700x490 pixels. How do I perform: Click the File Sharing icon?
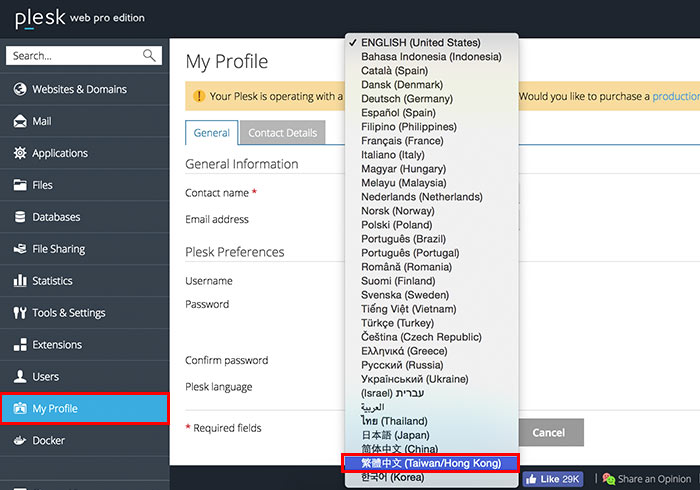[x=20, y=249]
